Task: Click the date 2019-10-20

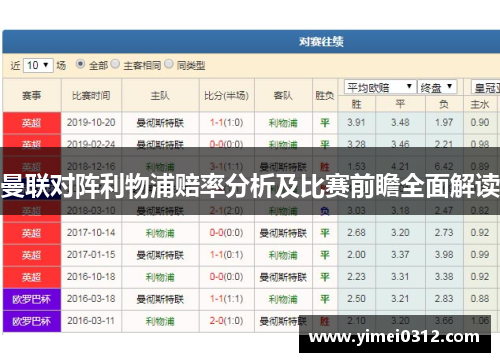Action: tap(91, 122)
